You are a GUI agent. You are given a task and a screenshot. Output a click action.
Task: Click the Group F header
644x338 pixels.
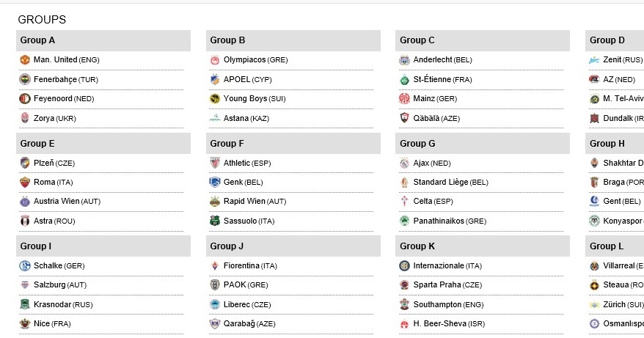click(293, 143)
